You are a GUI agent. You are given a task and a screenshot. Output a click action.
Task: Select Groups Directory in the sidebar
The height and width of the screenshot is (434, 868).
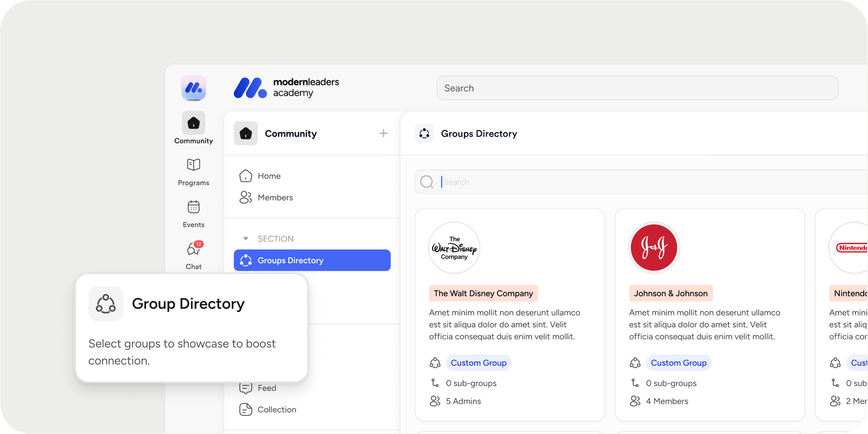click(312, 260)
